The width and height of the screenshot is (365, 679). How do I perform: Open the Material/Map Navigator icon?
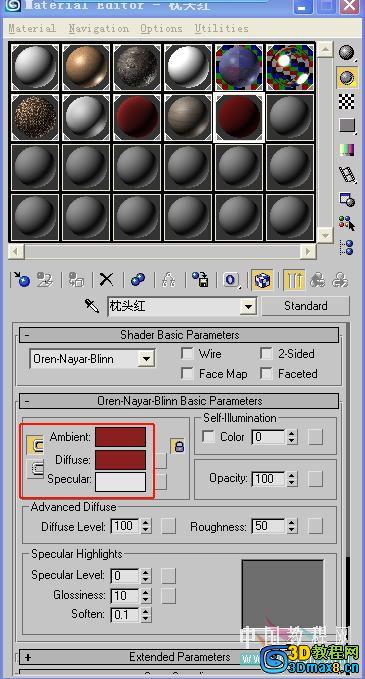pos(347,248)
